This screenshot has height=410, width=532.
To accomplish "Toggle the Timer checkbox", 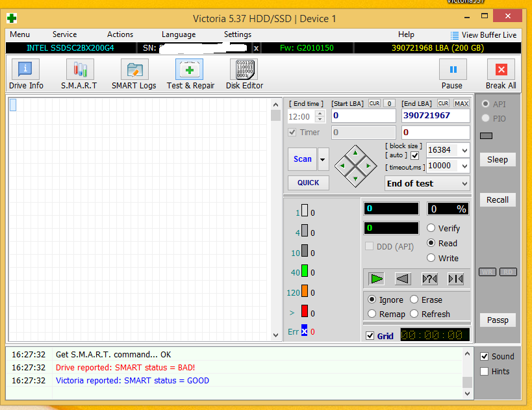I will [x=292, y=132].
